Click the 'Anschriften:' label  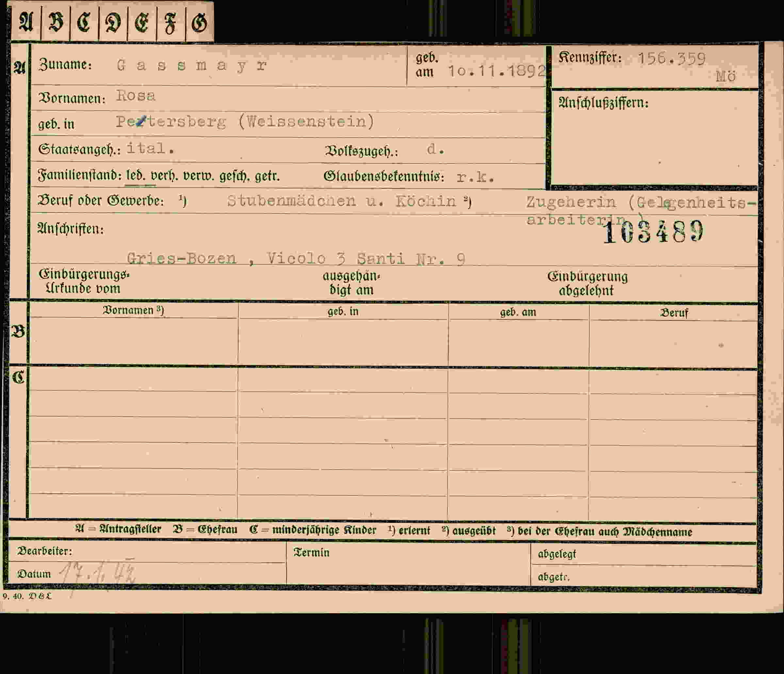70,229
